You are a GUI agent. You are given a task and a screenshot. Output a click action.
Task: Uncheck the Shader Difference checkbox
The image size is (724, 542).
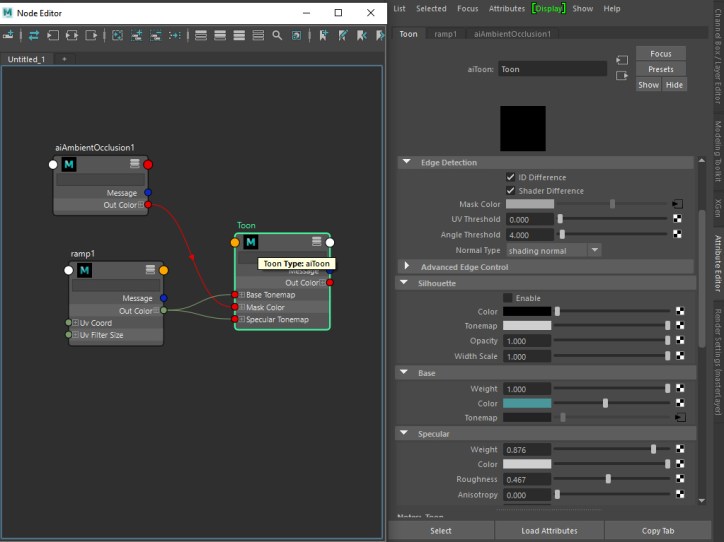click(x=511, y=191)
